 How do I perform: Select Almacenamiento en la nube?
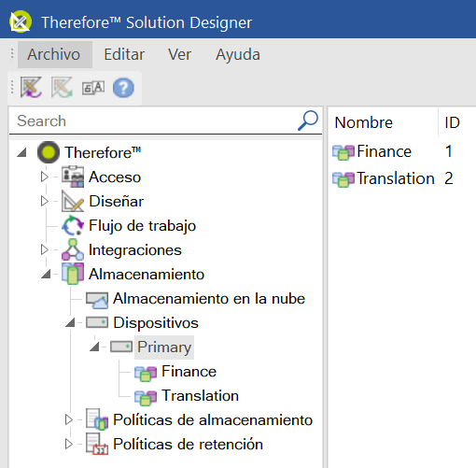[209, 298]
